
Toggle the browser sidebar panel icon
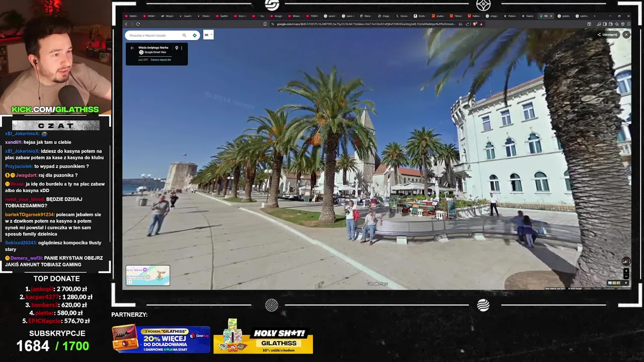(605, 24)
